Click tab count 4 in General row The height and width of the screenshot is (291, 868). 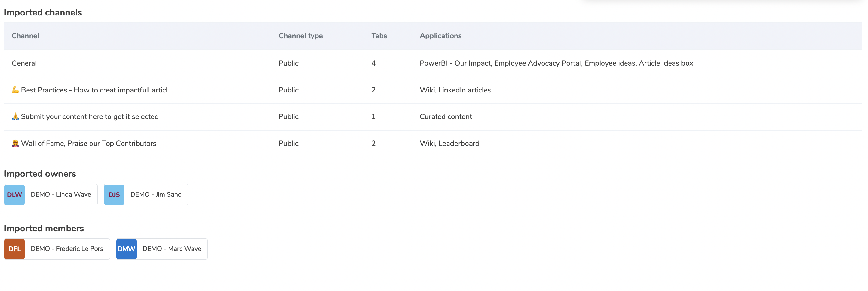pos(373,63)
